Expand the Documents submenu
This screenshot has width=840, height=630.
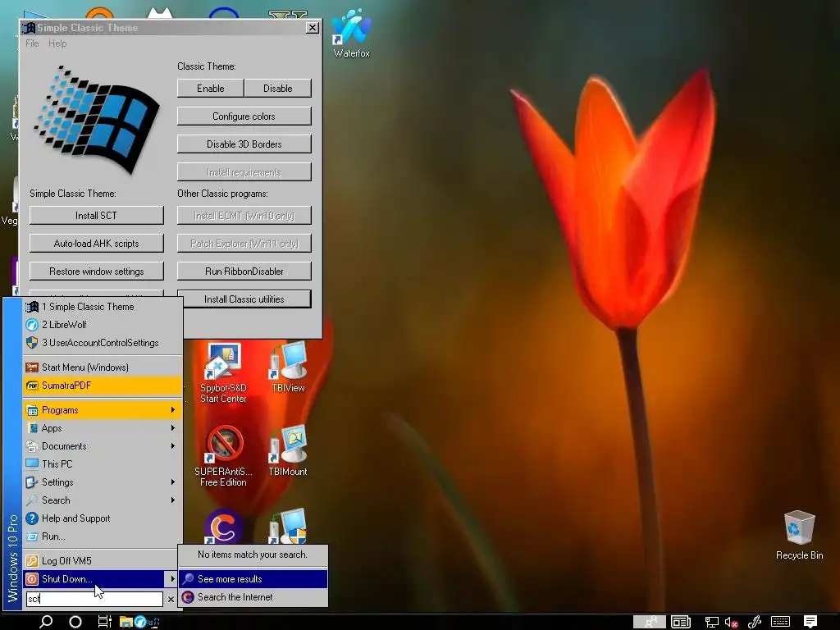tap(103, 446)
